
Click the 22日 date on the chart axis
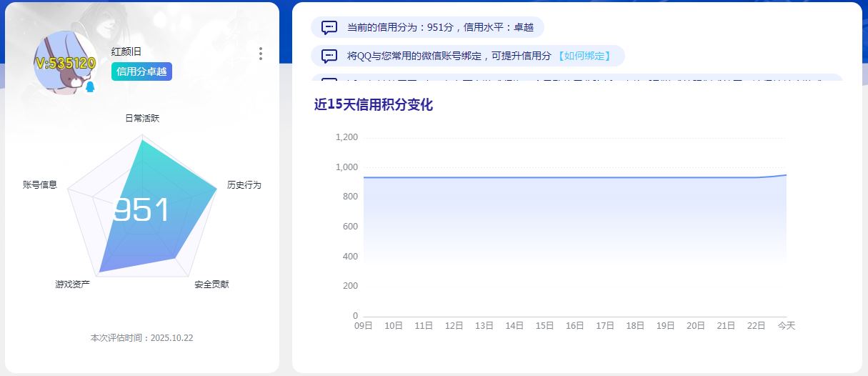point(756,326)
